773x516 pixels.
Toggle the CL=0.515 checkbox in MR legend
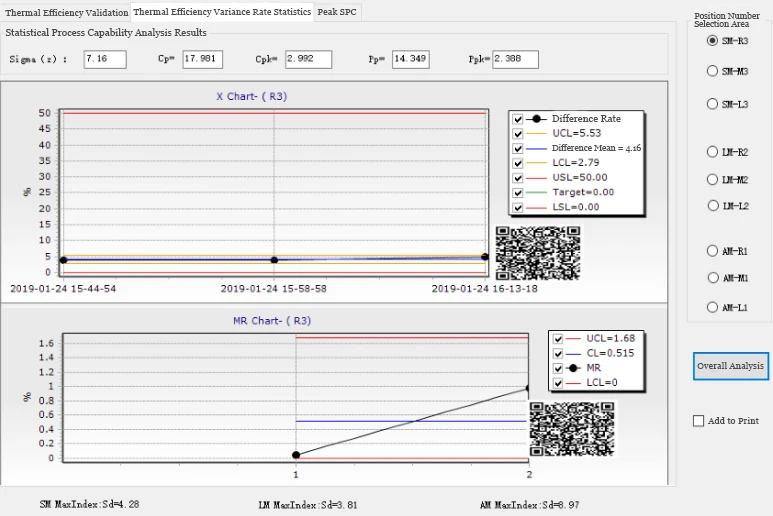557,353
